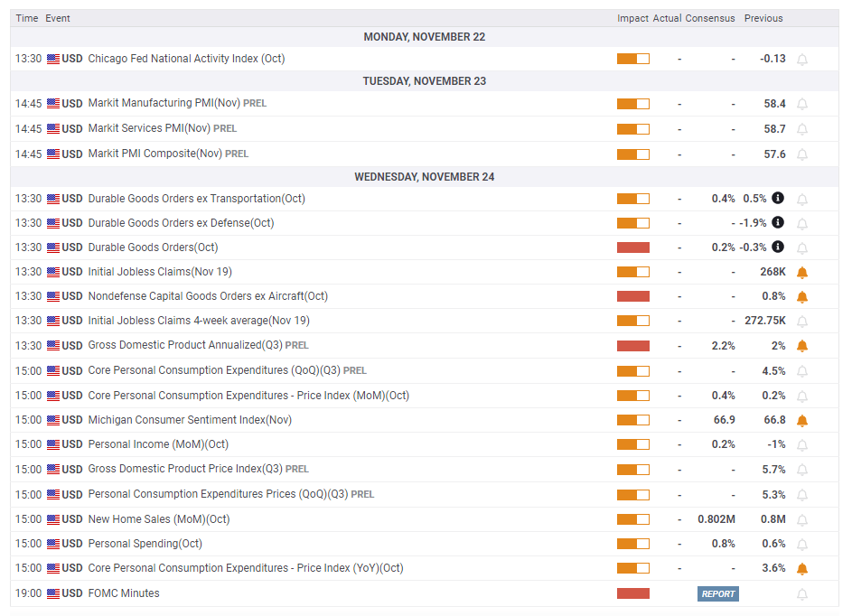Open the FOMC Minutes Report button
The image size is (852, 616).
717,593
